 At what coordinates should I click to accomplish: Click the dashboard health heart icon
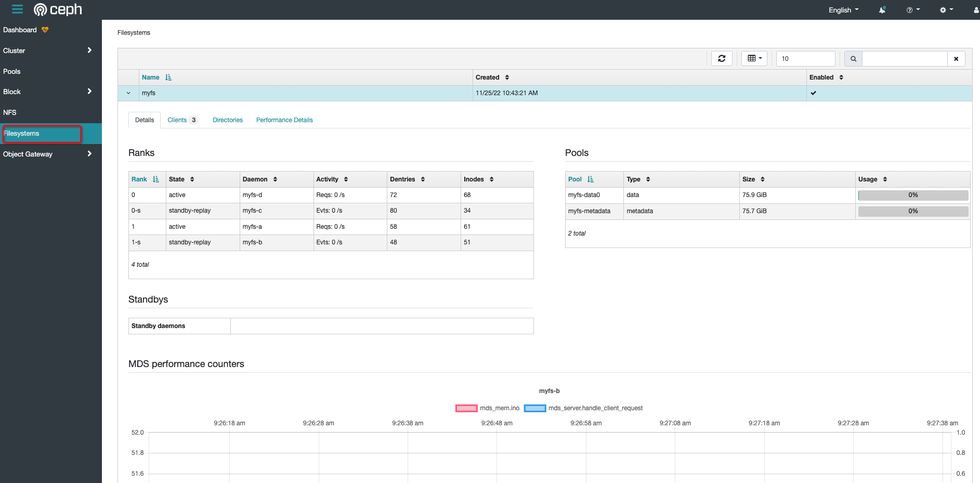[x=45, y=30]
